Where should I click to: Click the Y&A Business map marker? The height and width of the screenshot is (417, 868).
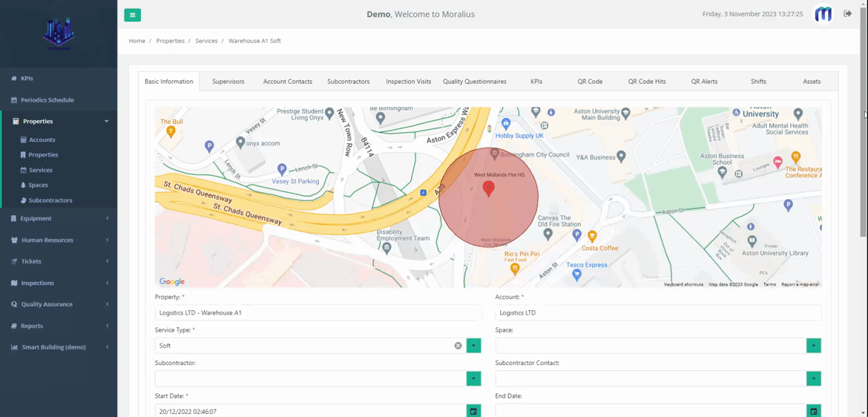[x=621, y=156]
